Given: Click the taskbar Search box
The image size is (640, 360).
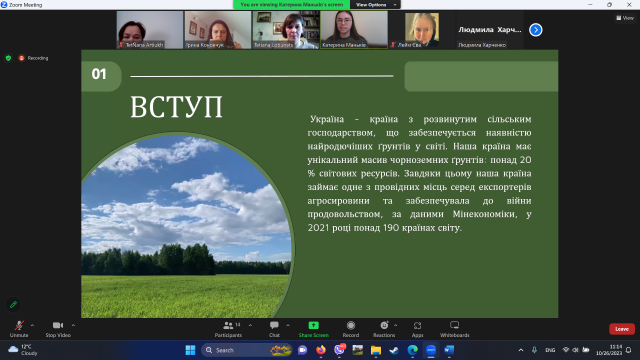Looking at the screenshot, I should pyautogui.click(x=247, y=350).
